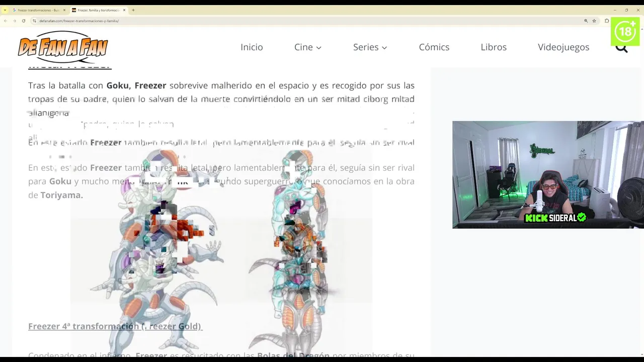The image size is (644, 362).
Task: Click the 'Freezer 4ª transformación' heading
Action: [115, 326]
